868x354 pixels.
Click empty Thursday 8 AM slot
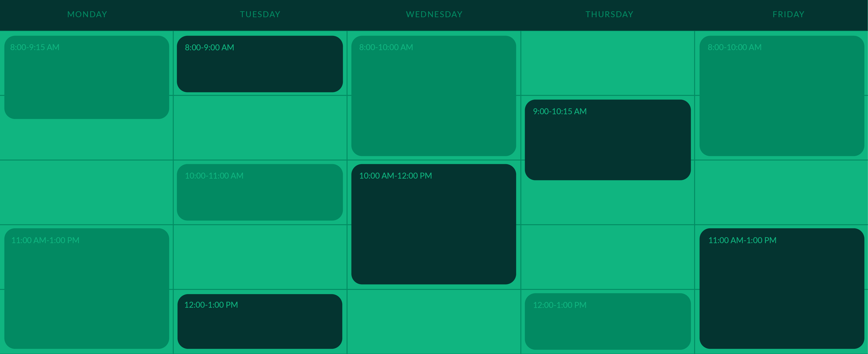coord(607,63)
